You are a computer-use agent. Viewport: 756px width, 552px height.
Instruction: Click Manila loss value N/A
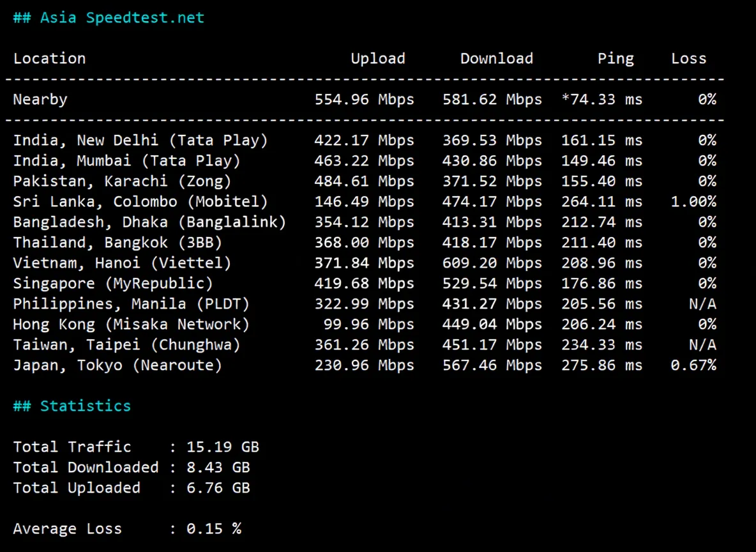(702, 304)
